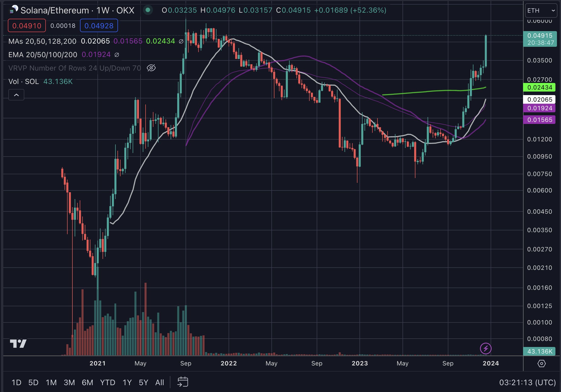561x392 pixels.
Task: Click the 0.00100 price axis label
Action: coord(539,322)
